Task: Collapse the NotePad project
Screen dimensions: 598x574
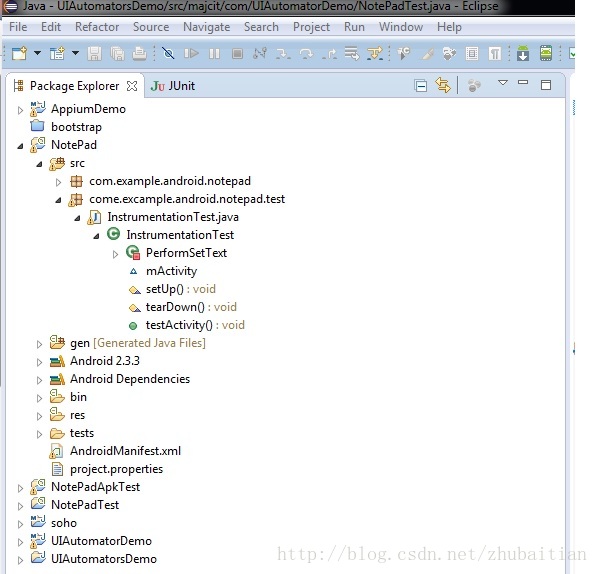Action: (x=20, y=146)
